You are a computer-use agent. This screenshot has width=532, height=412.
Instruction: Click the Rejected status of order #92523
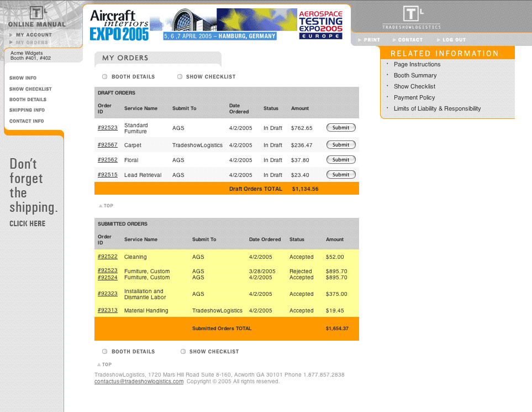pos(301,272)
